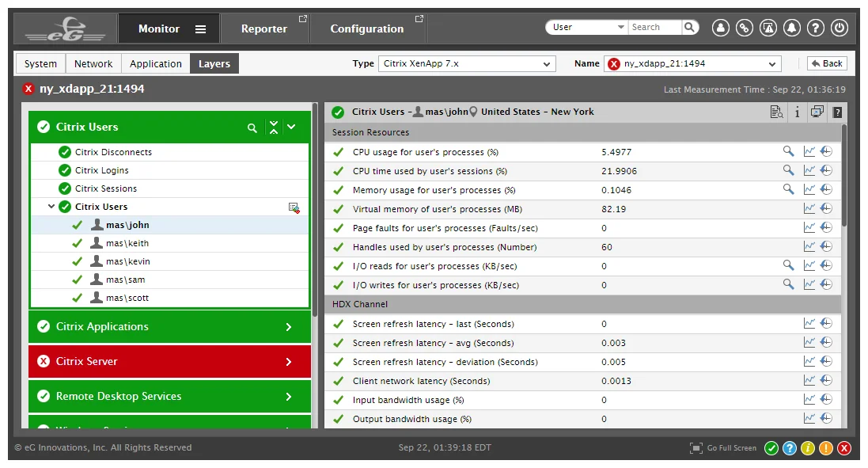This screenshot has height=468, width=868.
Task: Switch to the System tab
Action: click(x=40, y=63)
